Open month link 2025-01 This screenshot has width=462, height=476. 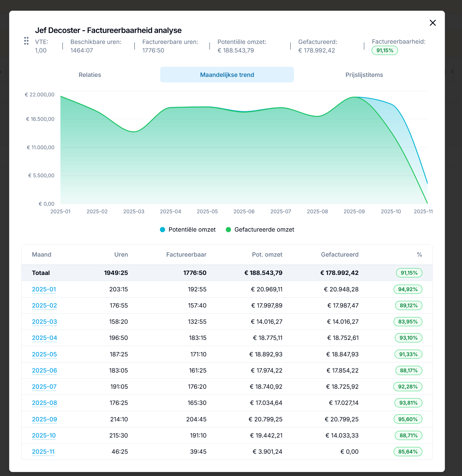point(44,289)
